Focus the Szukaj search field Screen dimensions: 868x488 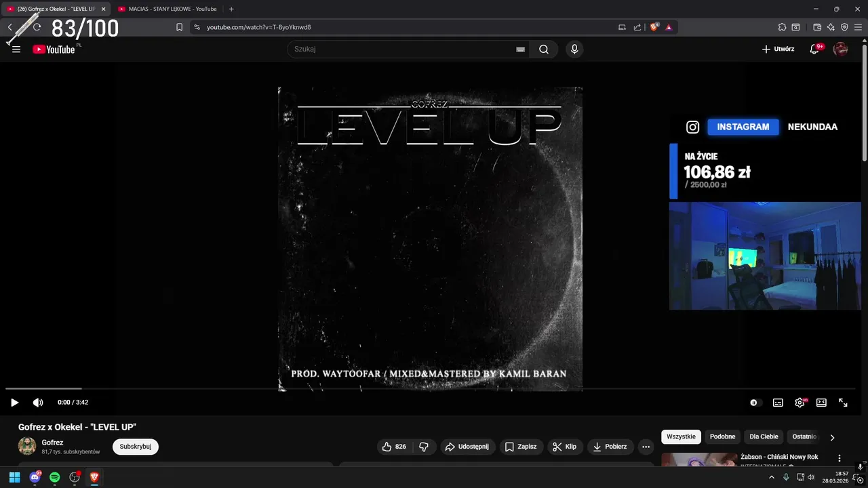click(x=403, y=49)
